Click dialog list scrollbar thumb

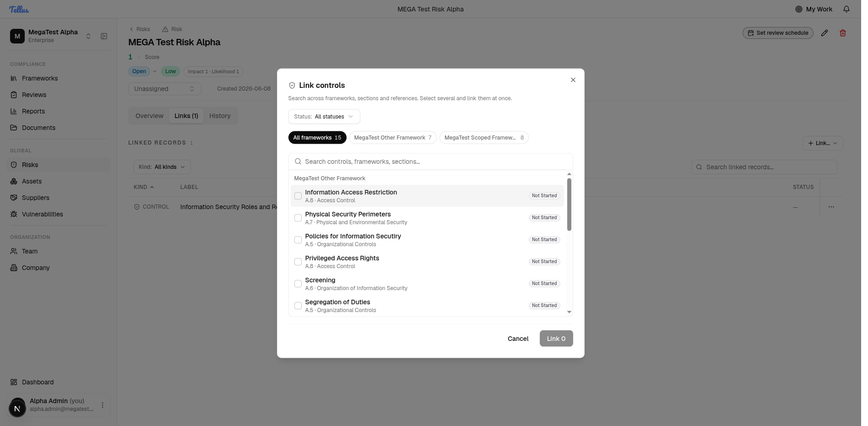[x=569, y=205]
